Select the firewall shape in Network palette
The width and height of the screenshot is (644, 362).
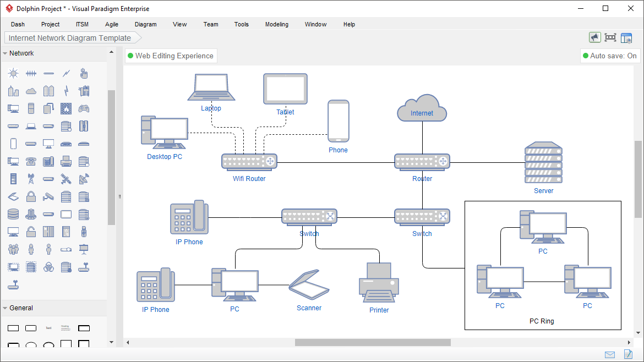click(66, 108)
